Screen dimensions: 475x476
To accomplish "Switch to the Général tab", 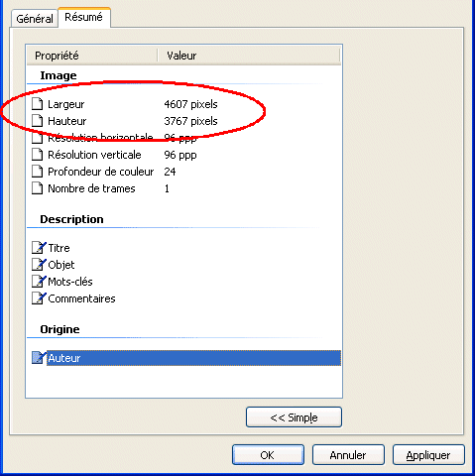I will 35,19.
